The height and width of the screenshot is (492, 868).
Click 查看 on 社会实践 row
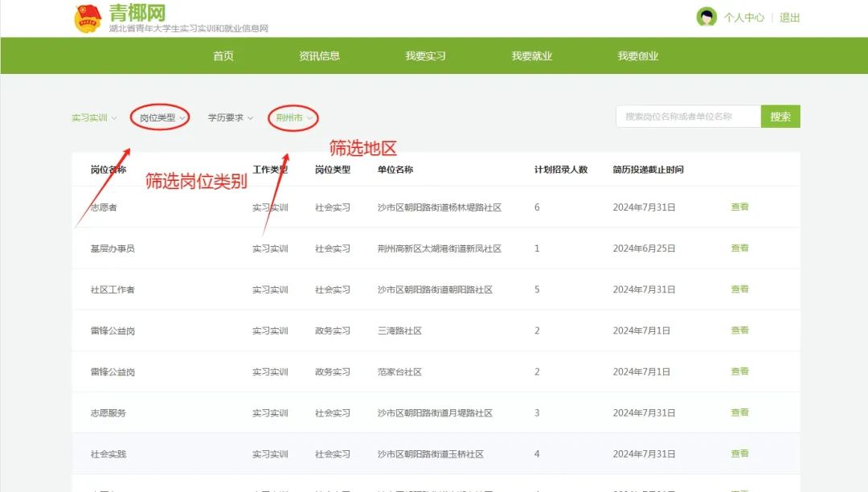click(739, 453)
